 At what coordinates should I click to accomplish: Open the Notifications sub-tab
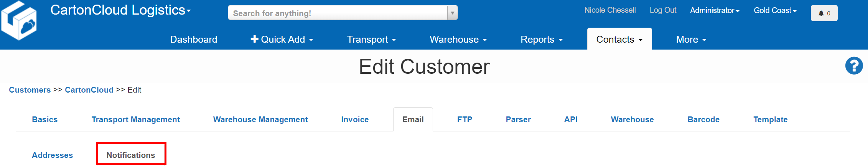click(131, 155)
